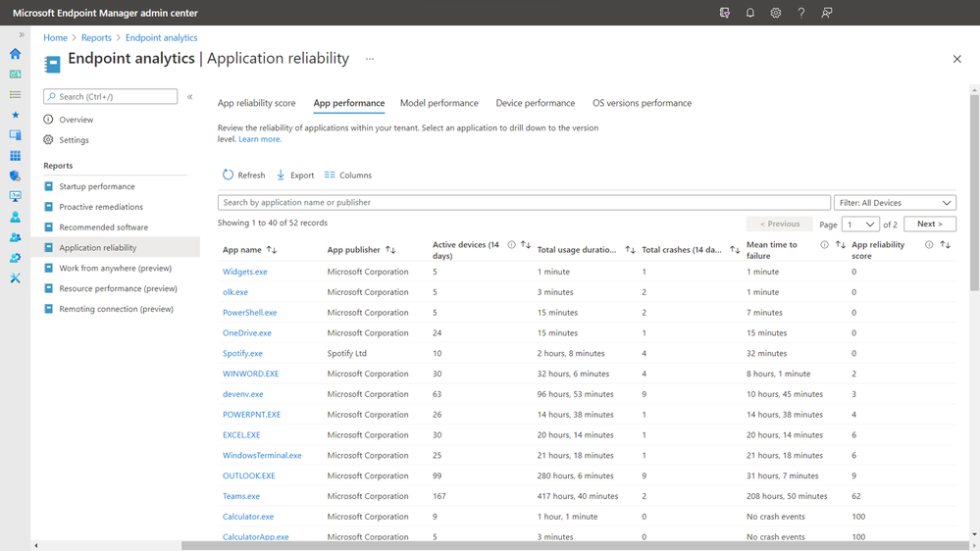
Task: Sort by App name column
Action: click(x=272, y=250)
